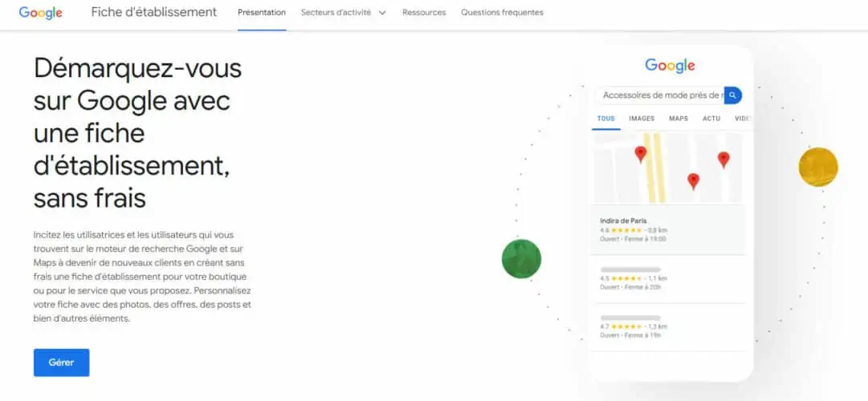Viewport: 868px width, 401px height.
Task: Expand the Secteurs d'activité chevron arrow
Action: tap(382, 13)
